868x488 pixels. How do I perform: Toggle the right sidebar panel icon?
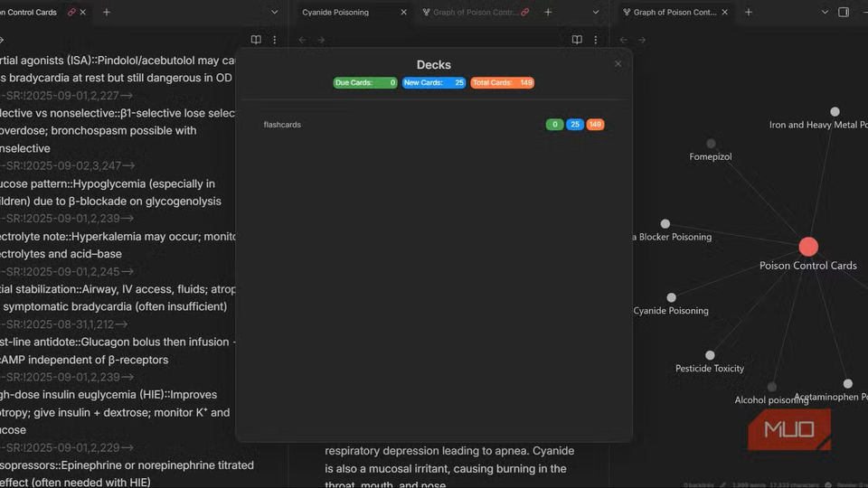pos(844,13)
